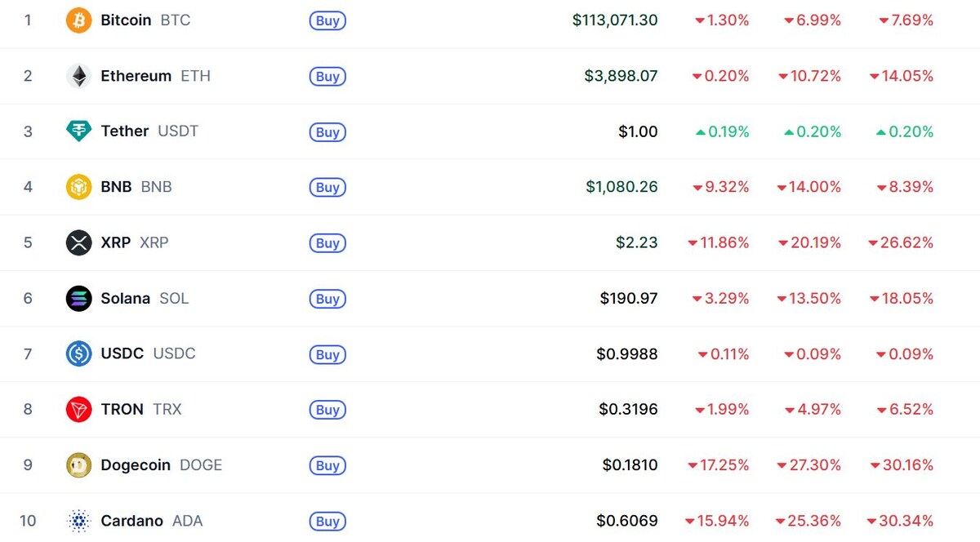Viewport: 980px width, 542px height.
Task: Select the TRON red logo icon
Action: pos(78,409)
